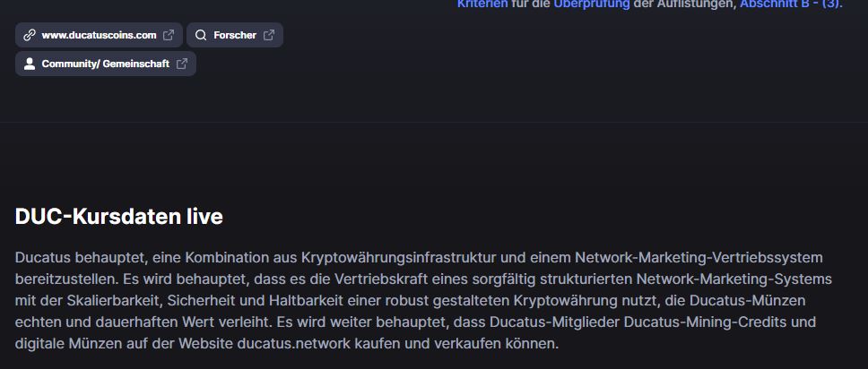Open the Forscher explorer link
The image size is (868, 369).
[235, 35]
